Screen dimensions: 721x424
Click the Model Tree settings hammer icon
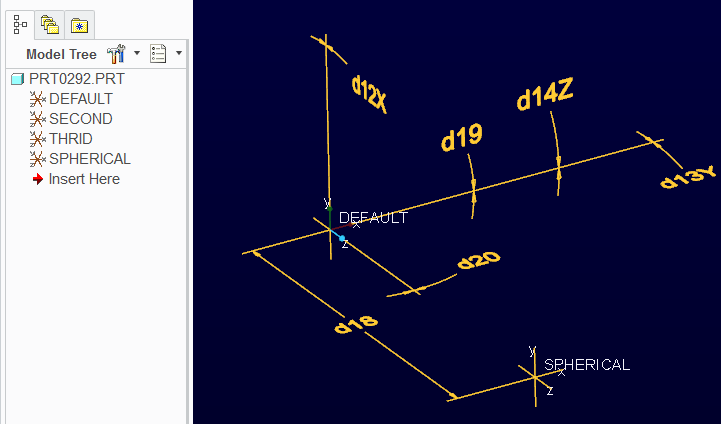[116, 54]
